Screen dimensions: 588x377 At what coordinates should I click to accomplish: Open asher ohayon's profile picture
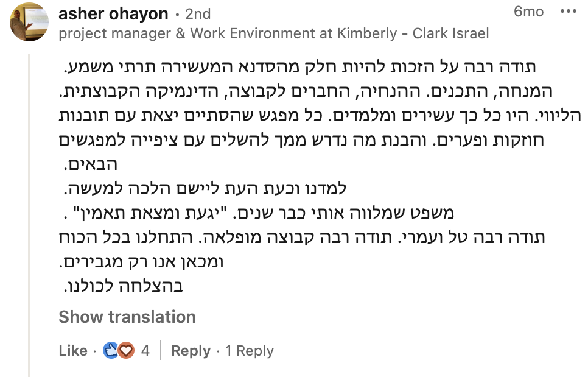(x=29, y=22)
